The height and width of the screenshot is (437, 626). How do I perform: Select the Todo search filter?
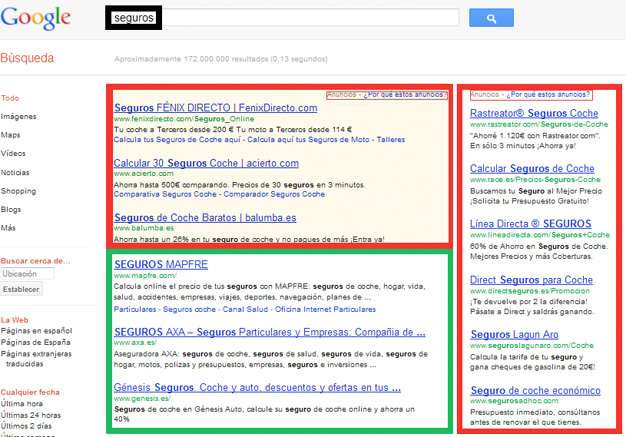click(10, 98)
